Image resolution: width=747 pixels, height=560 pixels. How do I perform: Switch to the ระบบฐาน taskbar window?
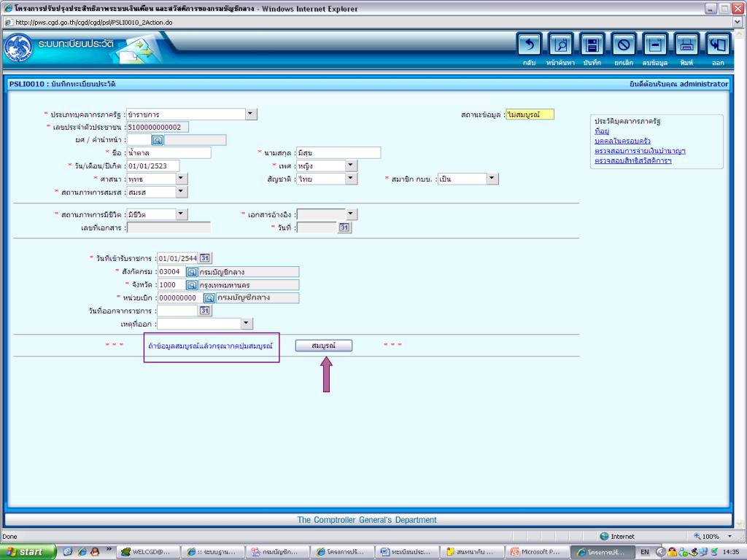click(x=213, y=552)
